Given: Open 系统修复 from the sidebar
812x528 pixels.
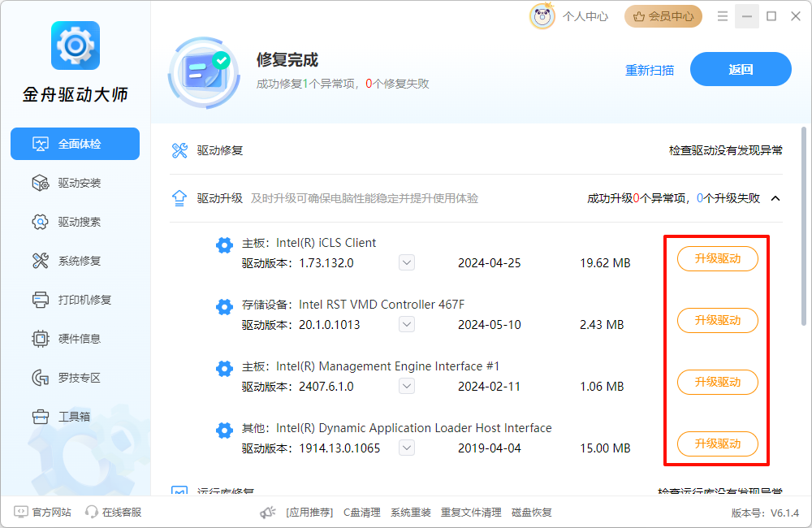Looking at the screenshot, I should coord(75,260).
